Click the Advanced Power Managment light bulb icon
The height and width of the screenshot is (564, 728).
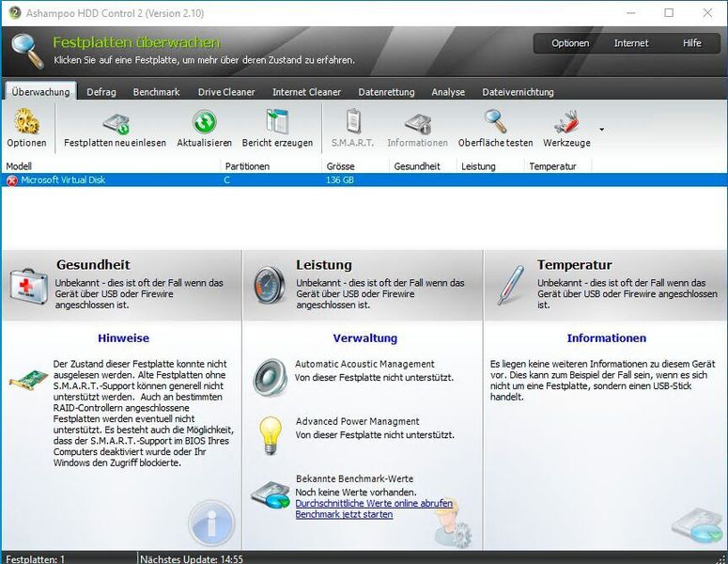[271, 435]
